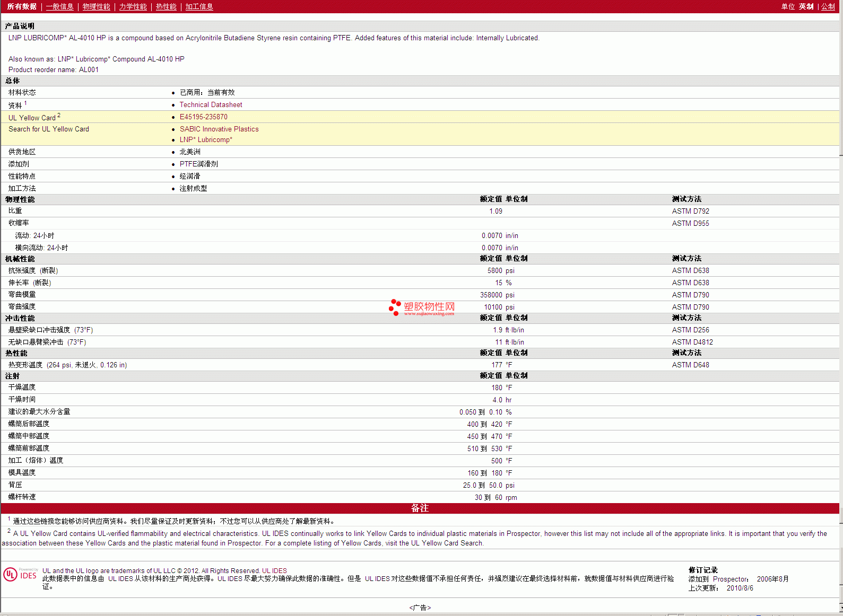Click ASTM D256 test method

[x=690, y=330]
